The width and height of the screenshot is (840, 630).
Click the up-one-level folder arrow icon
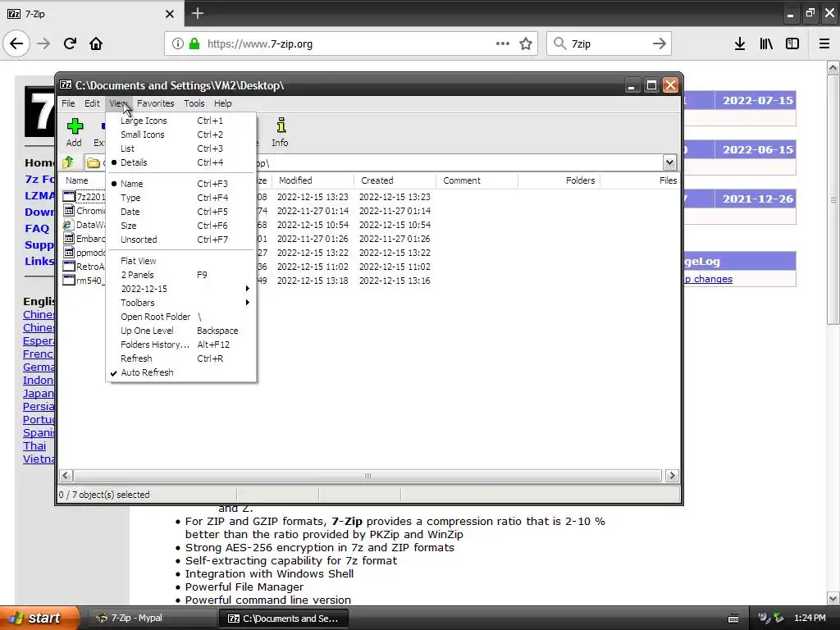pos(68,162)
